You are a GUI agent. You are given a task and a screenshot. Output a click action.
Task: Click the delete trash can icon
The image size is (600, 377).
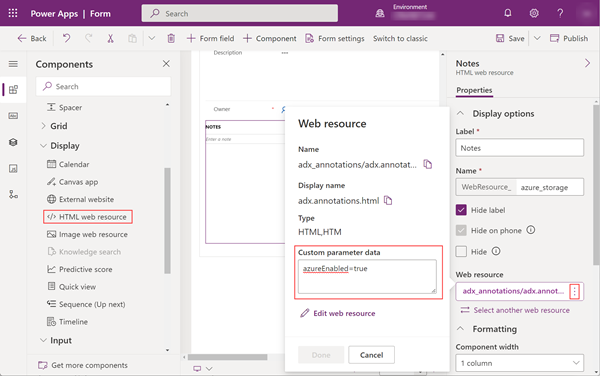tap(171, 38)
